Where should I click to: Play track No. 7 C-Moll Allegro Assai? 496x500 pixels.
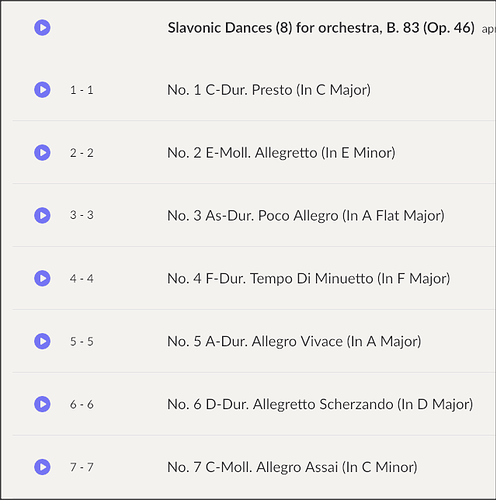pos(42,467)
